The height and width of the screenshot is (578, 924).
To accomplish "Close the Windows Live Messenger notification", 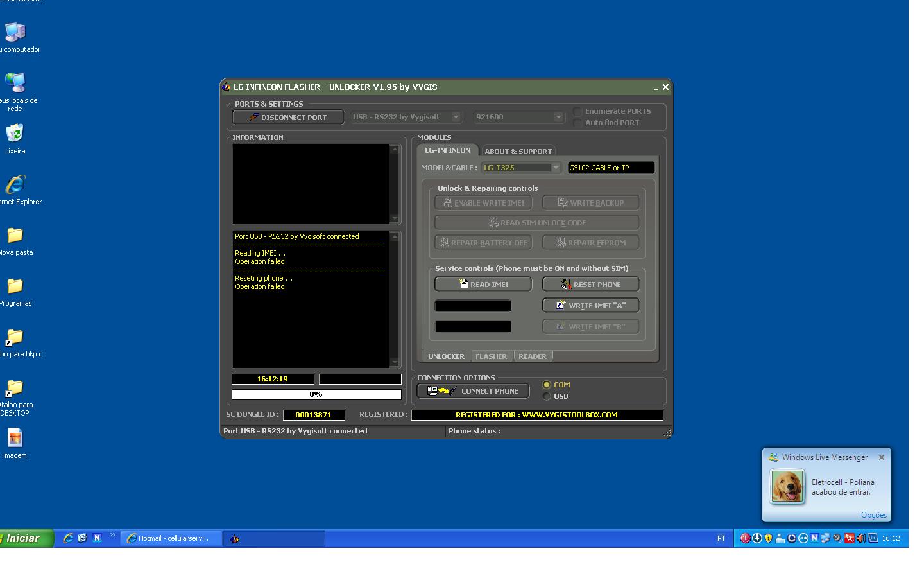I will coord(882,457).
